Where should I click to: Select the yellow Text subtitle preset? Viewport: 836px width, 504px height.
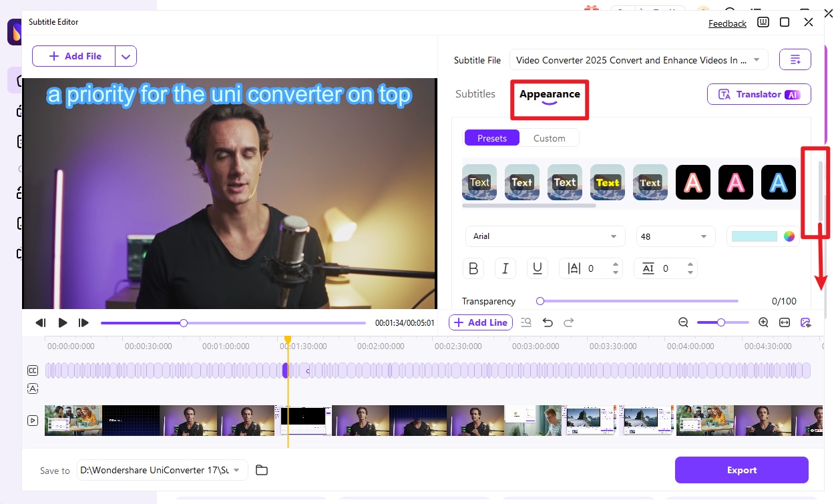point(607,182)
